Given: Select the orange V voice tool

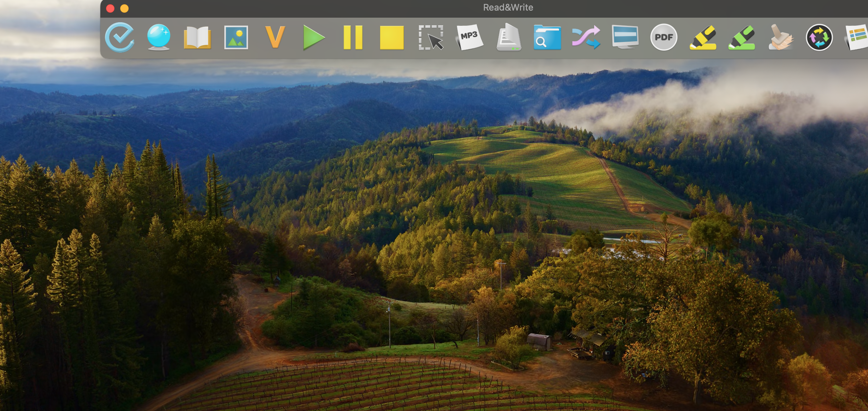Looking at the screenshot, I should (x=276, y=37).
